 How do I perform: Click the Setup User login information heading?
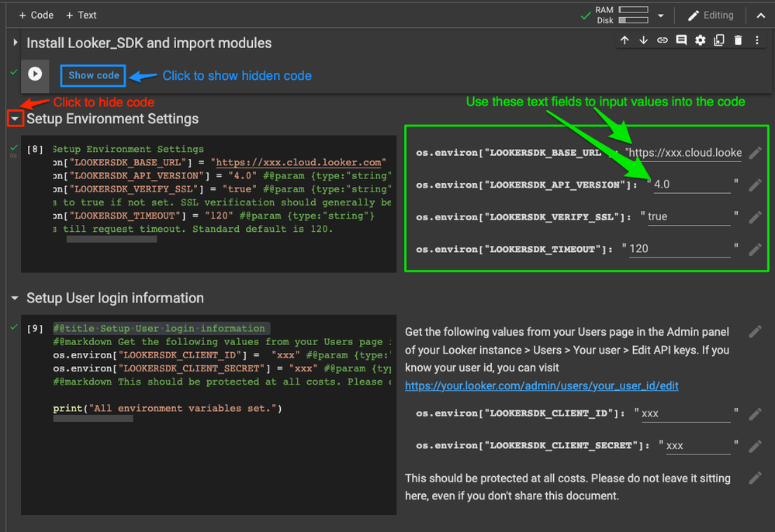tap(115, 298)
